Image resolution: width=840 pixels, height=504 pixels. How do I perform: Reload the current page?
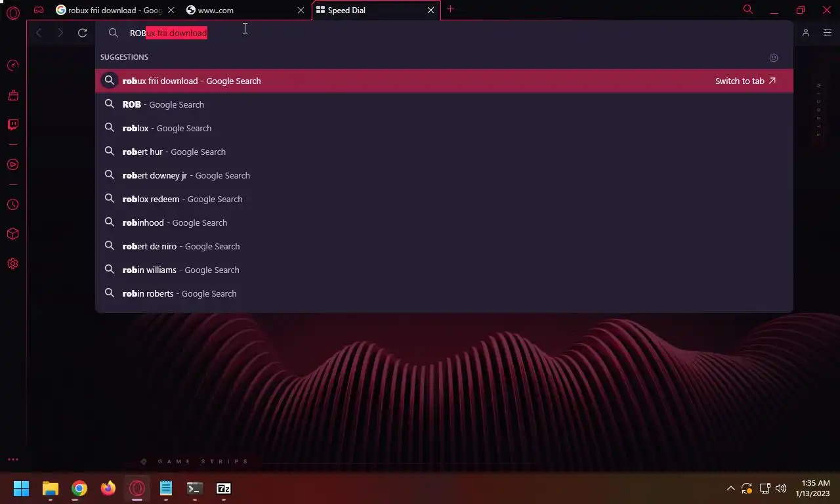click(x=82, y=33)
